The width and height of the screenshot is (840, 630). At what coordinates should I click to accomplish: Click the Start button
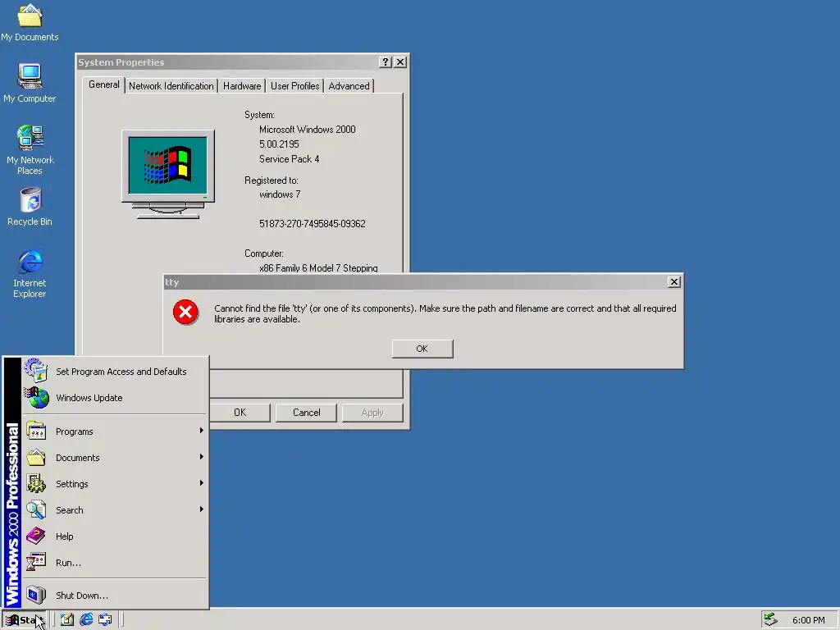click(25, 620)
